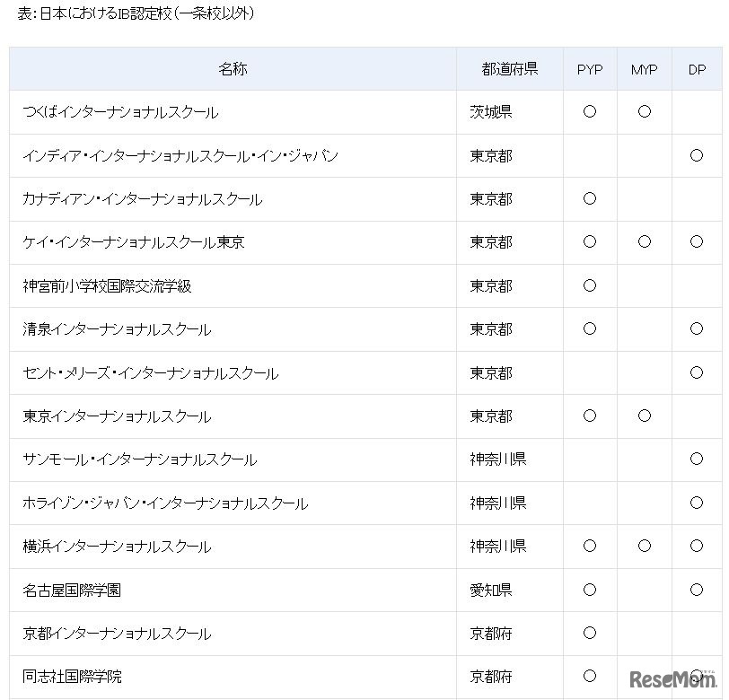
Task: Click the MYP circle for 横浜インターナショナルスクール
Action: click(644, 546)
